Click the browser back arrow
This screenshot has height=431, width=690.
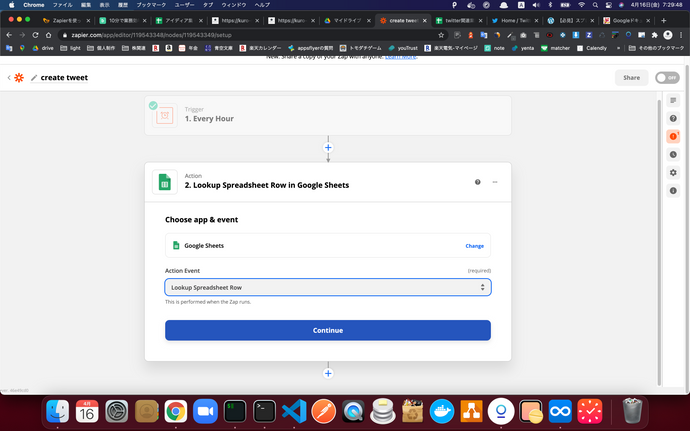9,35
